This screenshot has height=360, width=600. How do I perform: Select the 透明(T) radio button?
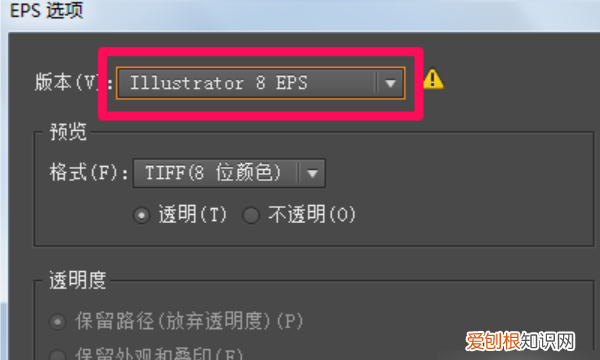point(141,215)
